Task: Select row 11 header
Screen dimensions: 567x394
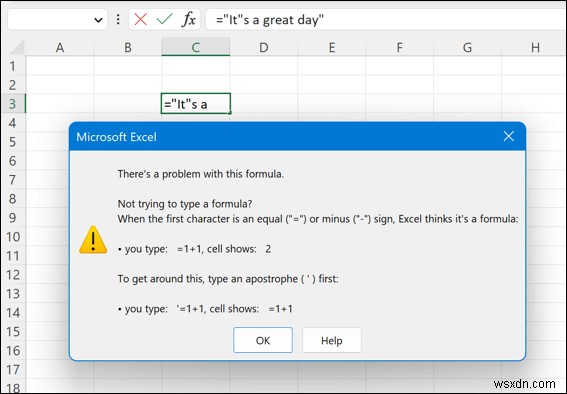Action: click(13, 256)
